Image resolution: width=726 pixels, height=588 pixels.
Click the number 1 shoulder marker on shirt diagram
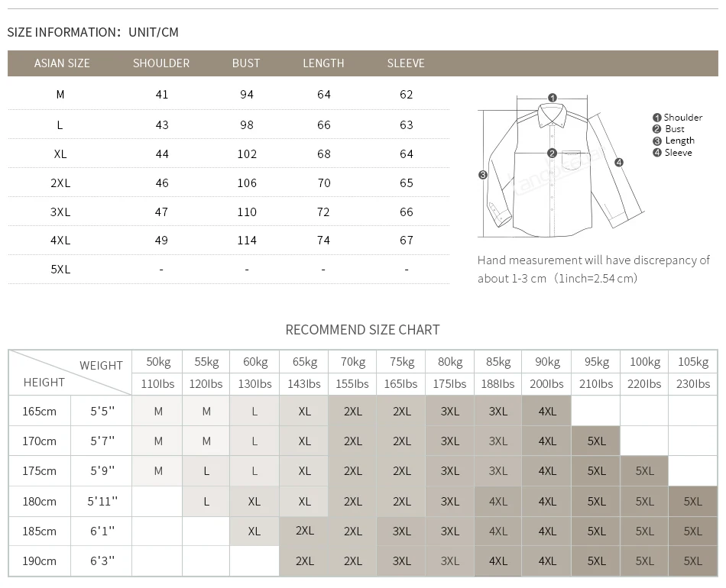tap(552, 98)
